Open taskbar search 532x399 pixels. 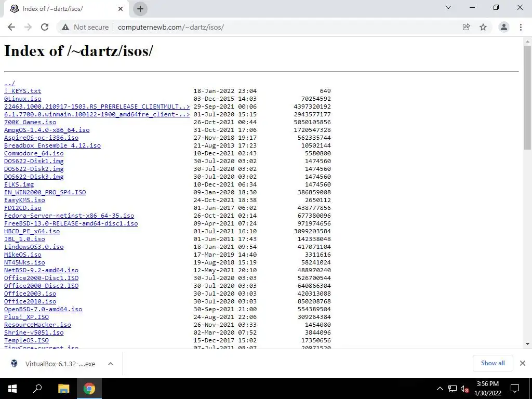pos(37,389)
